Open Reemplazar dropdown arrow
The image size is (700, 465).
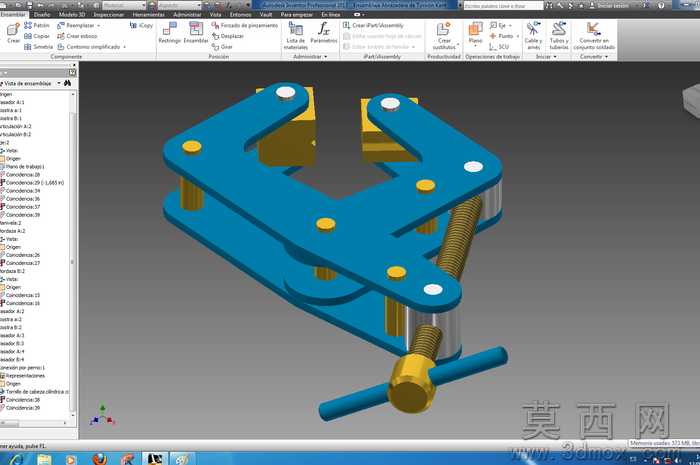[99, 26]
